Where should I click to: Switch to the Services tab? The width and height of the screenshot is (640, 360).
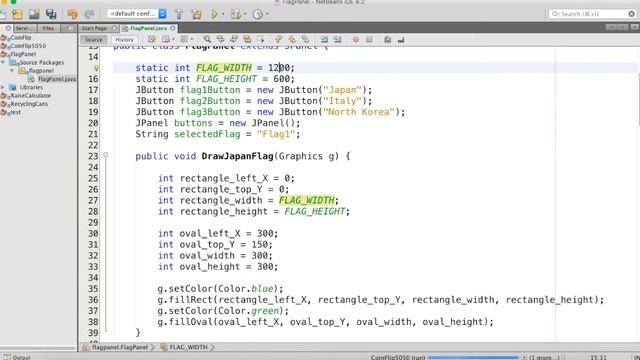coord(24,28)
